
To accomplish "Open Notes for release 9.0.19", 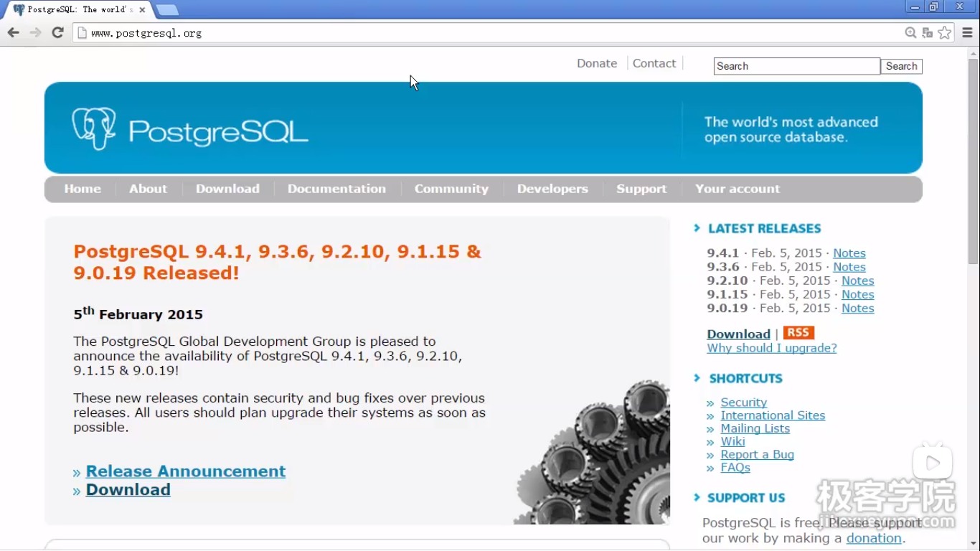I will pyautogui.click(x=858, y=308).
